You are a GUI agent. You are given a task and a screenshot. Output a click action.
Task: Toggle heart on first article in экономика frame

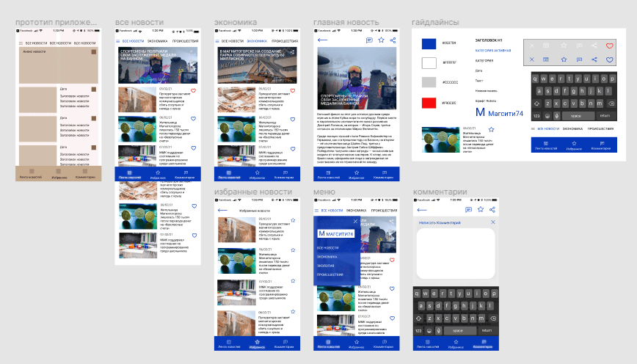[293, 91]
